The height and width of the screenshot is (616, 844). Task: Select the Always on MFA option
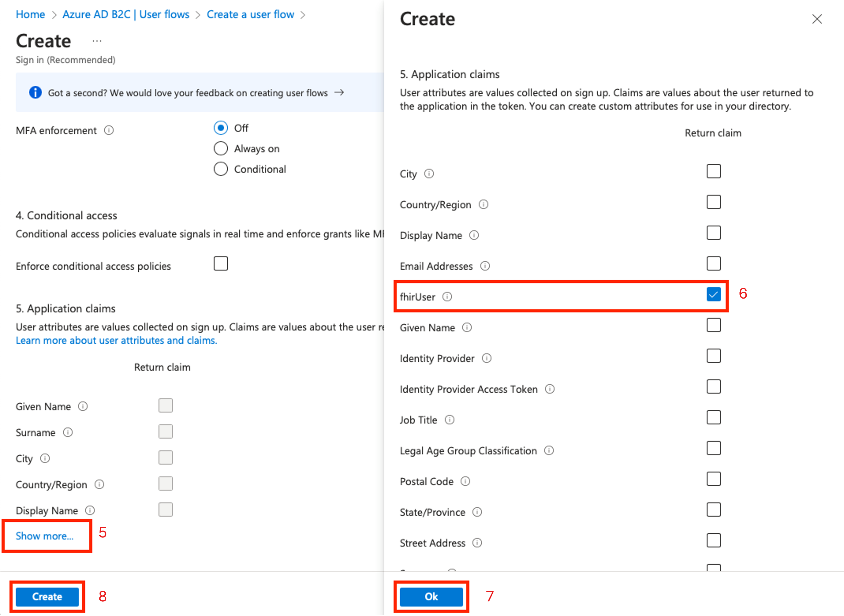coord(221,148)
